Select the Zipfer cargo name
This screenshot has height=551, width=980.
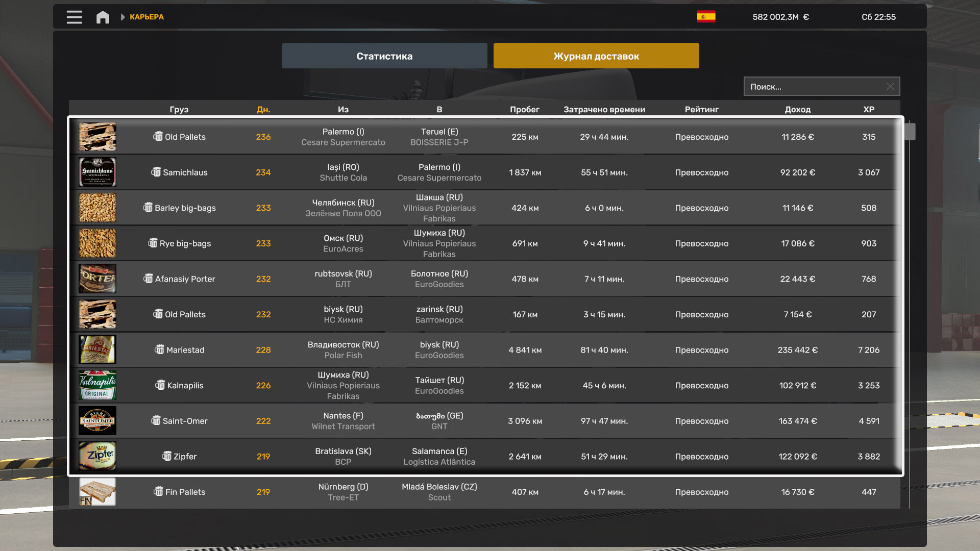click(185, 456)
